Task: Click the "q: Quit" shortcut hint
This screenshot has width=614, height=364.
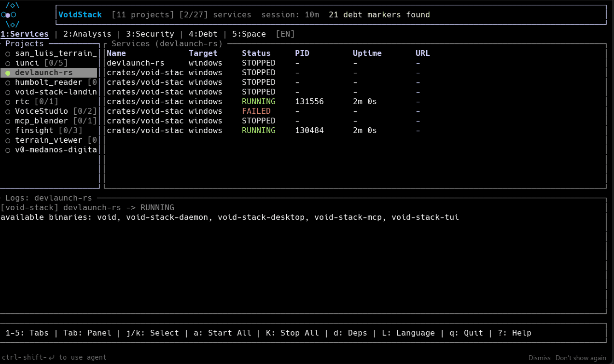Action: point(466,333)
